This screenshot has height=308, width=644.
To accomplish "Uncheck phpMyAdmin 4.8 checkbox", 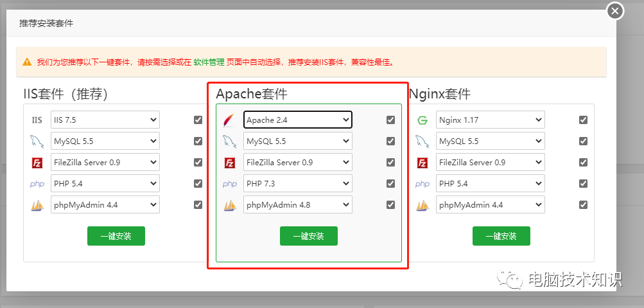I will [390, 204].
